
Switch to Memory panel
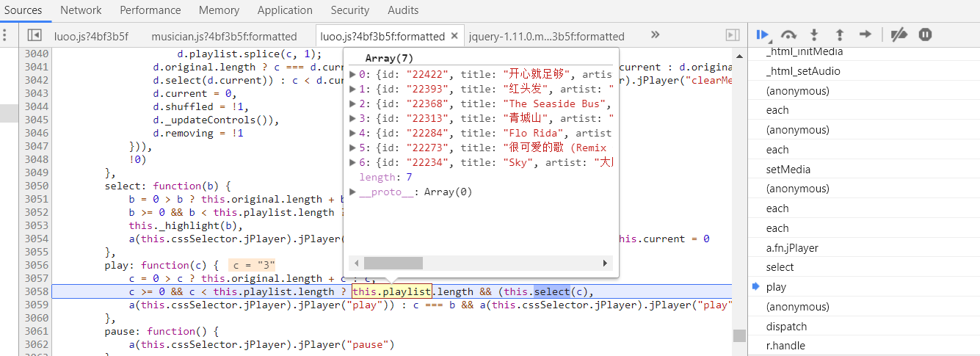point(219,10)
